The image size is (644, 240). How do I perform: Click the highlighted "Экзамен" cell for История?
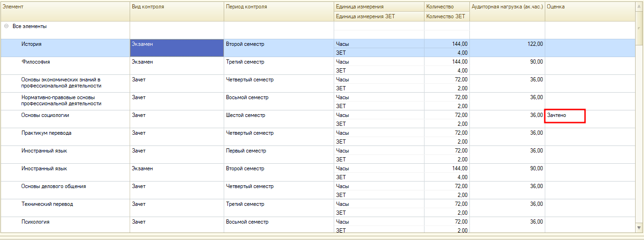point(176,48)
